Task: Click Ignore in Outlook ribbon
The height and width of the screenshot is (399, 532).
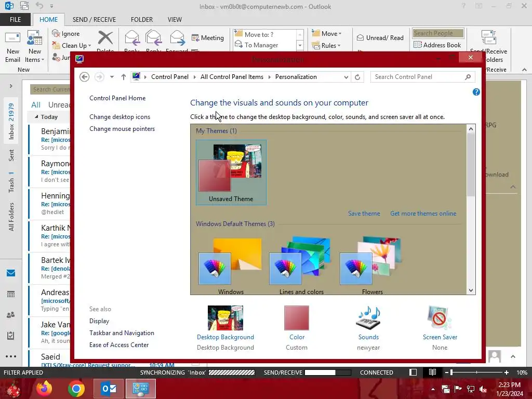Action: click(66, 34)
